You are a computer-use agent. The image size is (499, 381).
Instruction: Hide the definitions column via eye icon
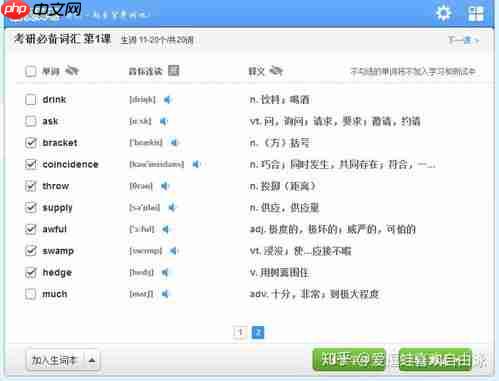click(276, 71)
